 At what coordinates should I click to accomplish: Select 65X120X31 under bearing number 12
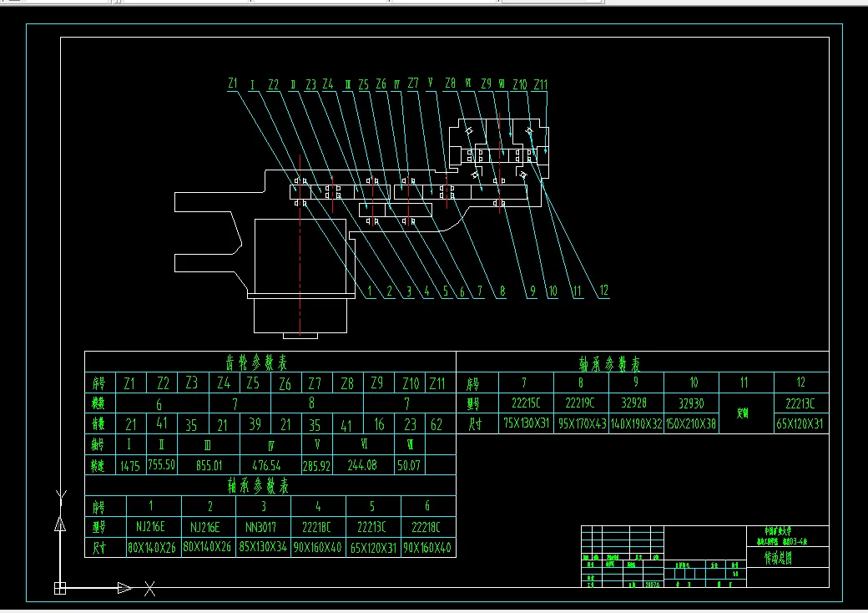click(x=800, y=424)
